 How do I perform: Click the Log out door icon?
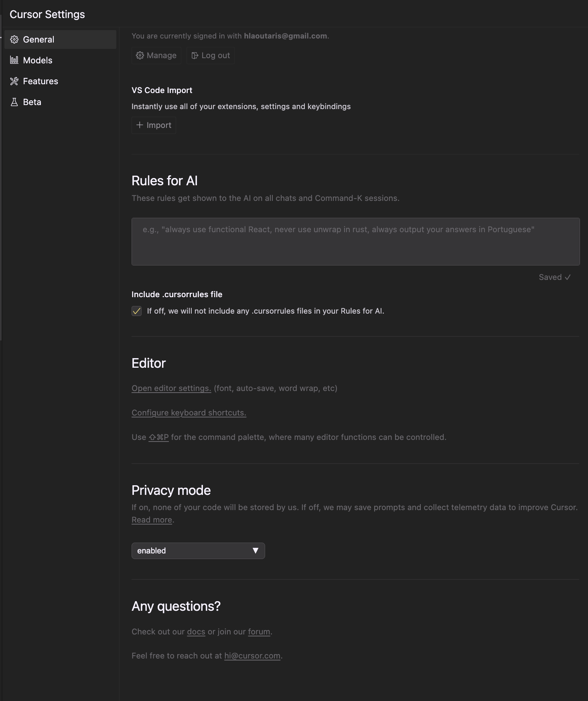coord(195,55)
